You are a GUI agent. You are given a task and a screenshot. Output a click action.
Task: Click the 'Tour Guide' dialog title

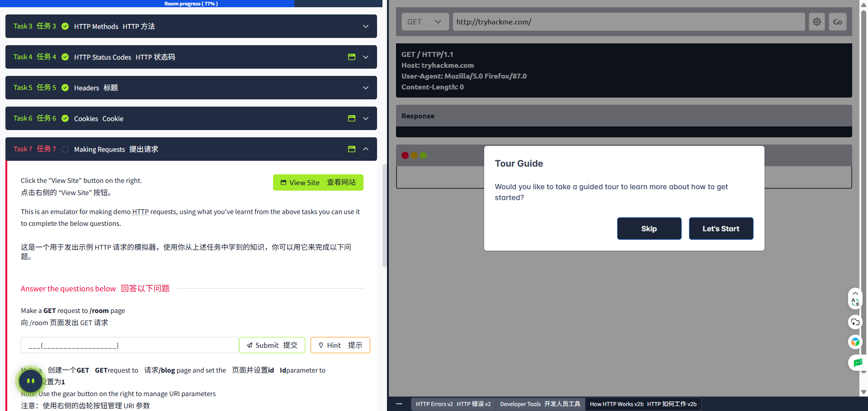(x=519, y=163)
